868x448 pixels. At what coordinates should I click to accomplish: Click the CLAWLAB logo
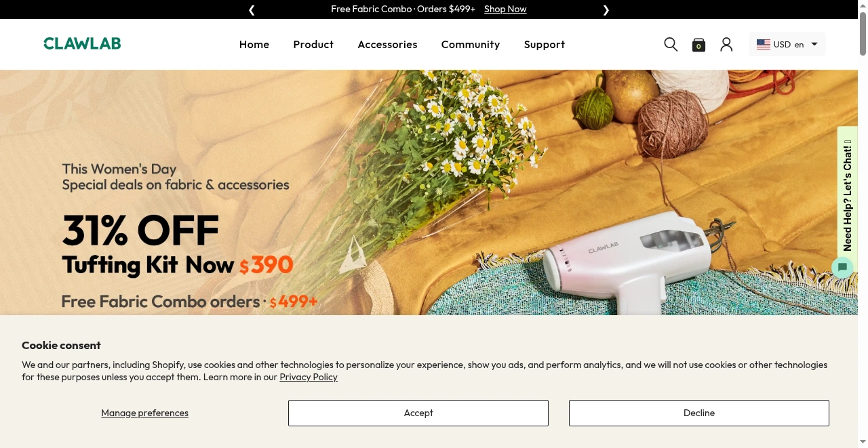coord(82,44)
